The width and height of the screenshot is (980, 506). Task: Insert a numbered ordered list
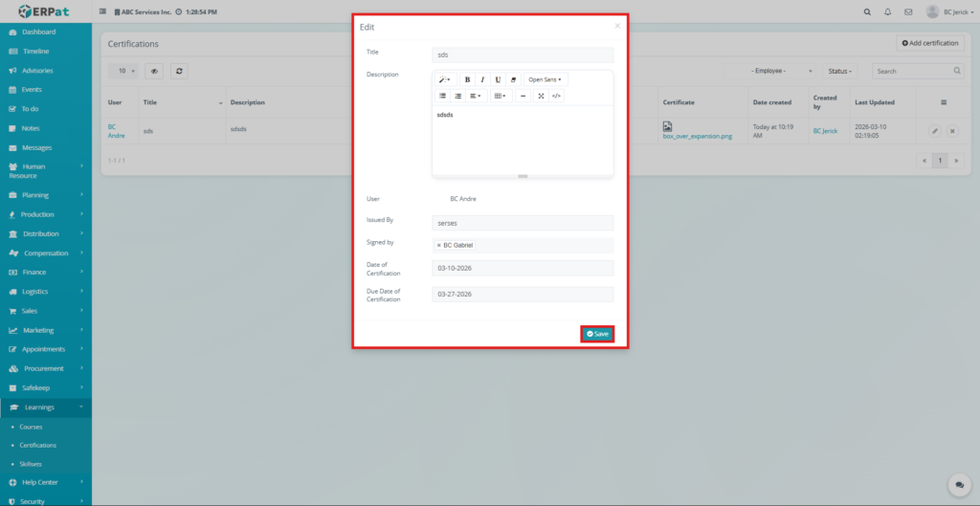(x=457, y=96)
